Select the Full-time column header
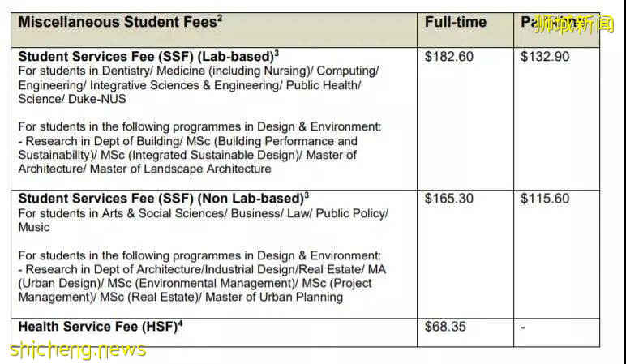The width and height of the screenshot is (626, 364). pos(454,23)
